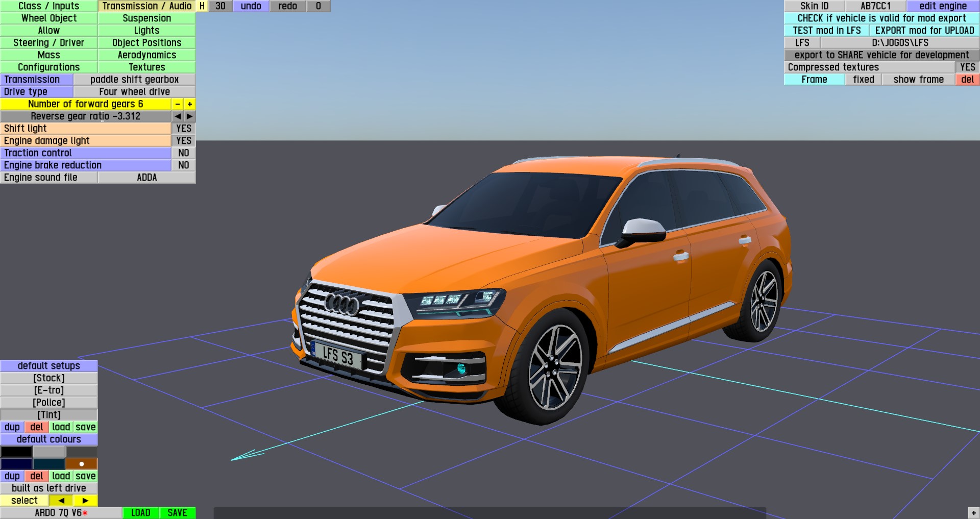Click right arrow beside Reverse gear ratio

[x=190, y=116]
